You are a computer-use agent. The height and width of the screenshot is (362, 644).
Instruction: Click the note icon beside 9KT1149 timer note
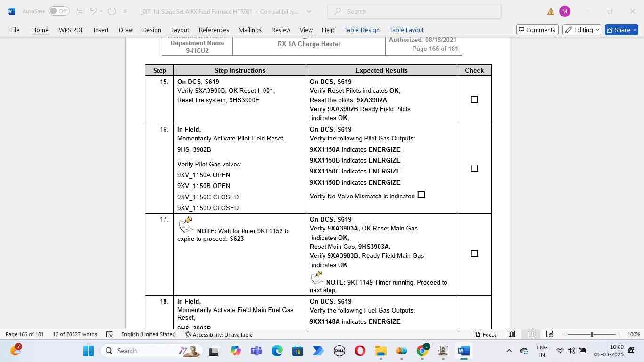coord(317,278)
